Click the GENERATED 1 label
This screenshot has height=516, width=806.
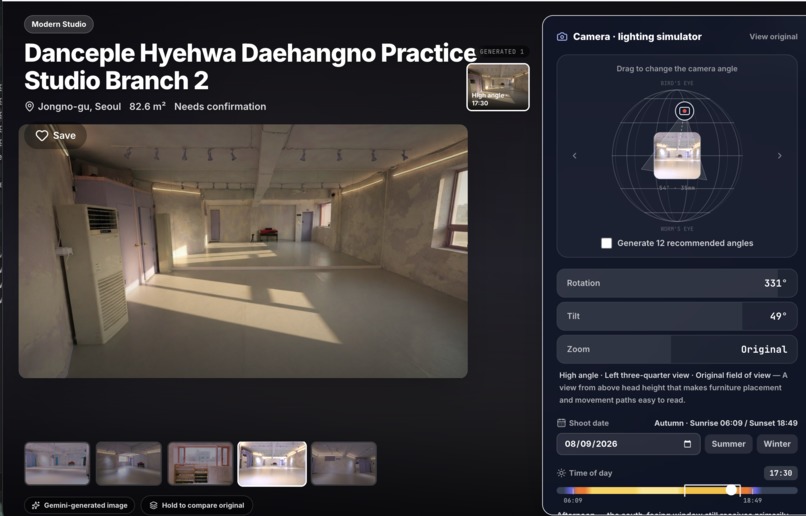502,51
